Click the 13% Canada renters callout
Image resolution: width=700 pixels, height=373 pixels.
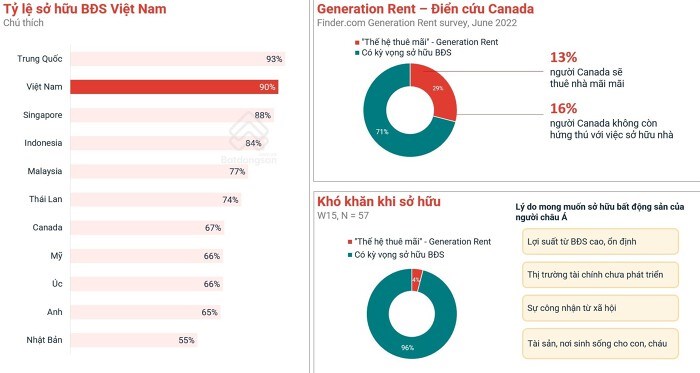point(587,70)
